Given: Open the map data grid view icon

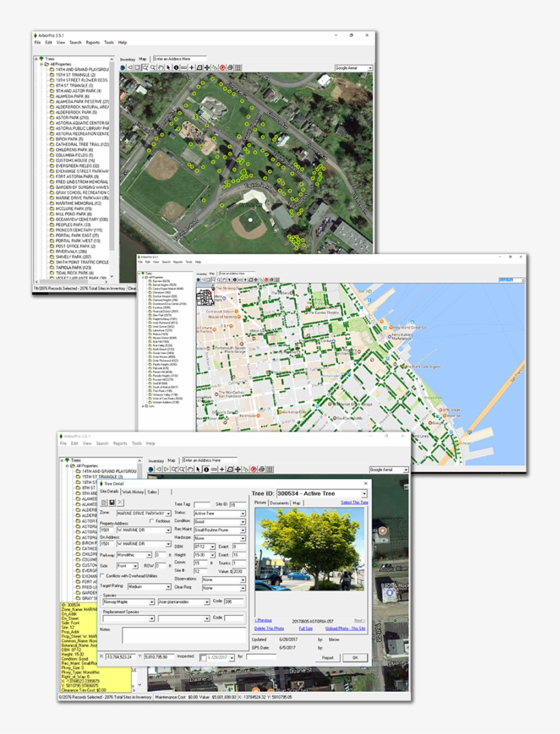Looking at the screenshot, I should point(268,469).
